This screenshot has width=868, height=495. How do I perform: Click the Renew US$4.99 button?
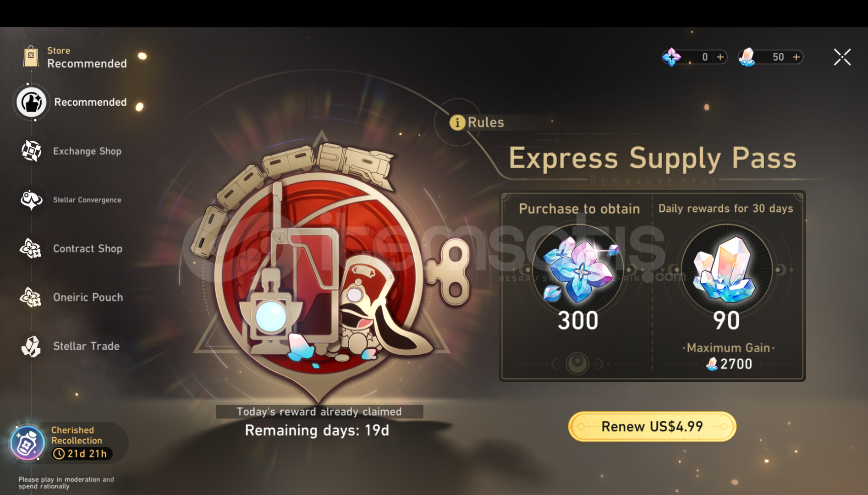coord(652,426)
